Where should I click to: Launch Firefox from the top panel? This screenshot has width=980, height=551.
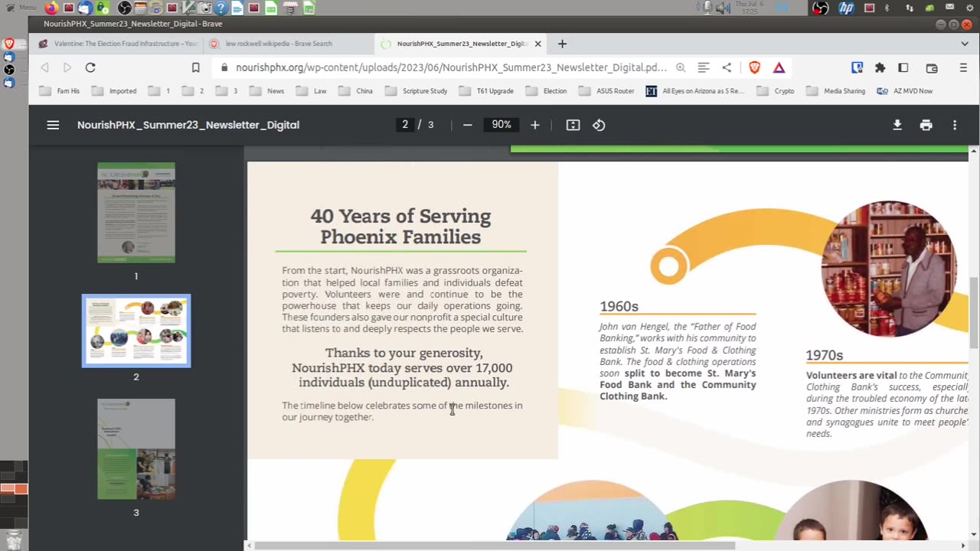click(51, 8)
